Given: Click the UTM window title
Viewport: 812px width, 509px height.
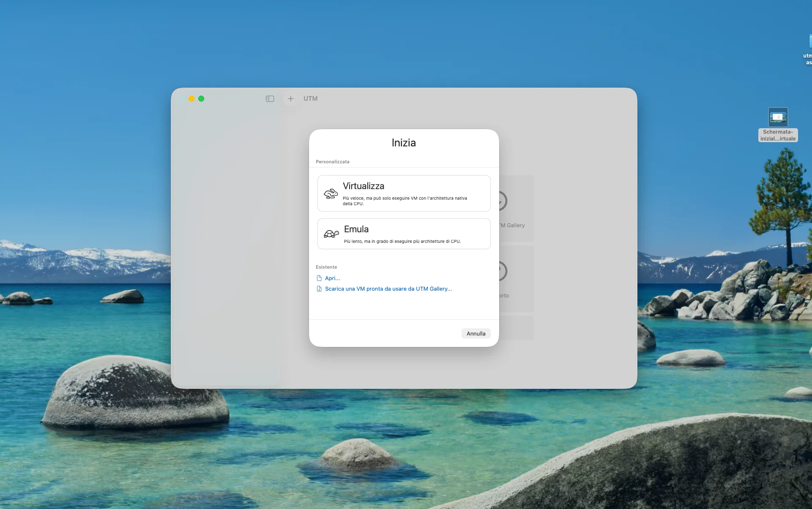Looking at the screenshot, I should [310, 99].
